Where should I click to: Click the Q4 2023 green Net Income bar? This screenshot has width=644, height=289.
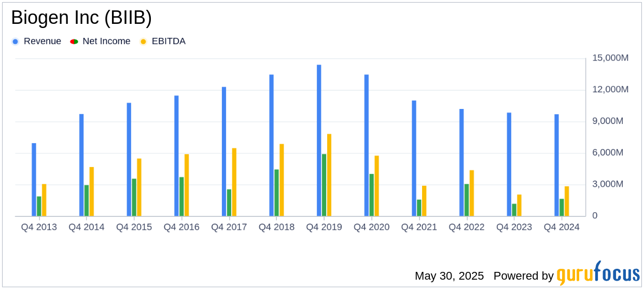pos(514,210)
